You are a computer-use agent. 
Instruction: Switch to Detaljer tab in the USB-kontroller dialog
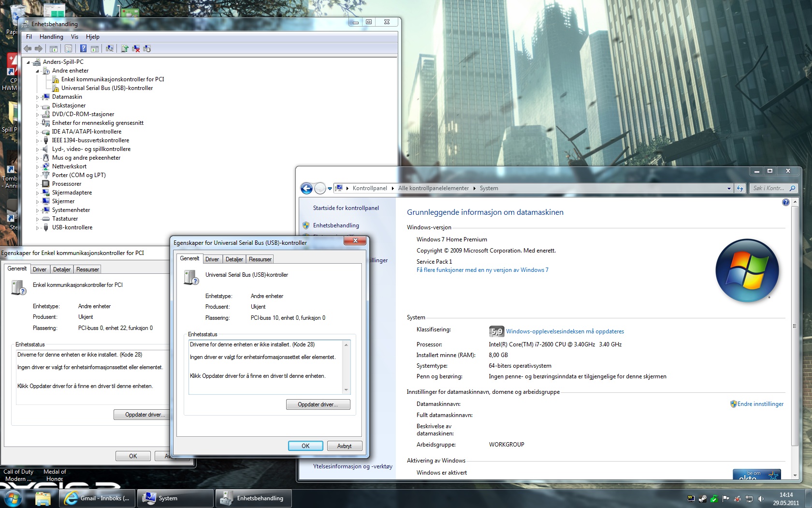pyautogui.click(x=234, y=259)
